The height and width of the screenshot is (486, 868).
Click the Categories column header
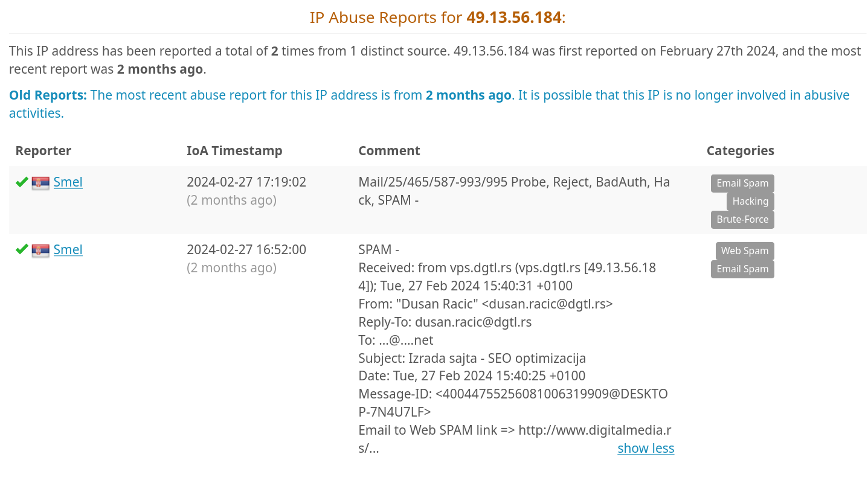(x=741, y=151)
